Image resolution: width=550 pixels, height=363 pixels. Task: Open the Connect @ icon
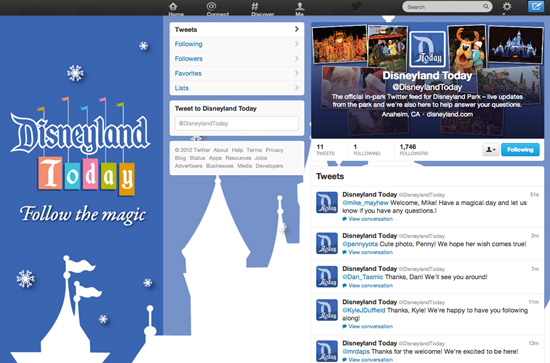[x=212, y=6]
